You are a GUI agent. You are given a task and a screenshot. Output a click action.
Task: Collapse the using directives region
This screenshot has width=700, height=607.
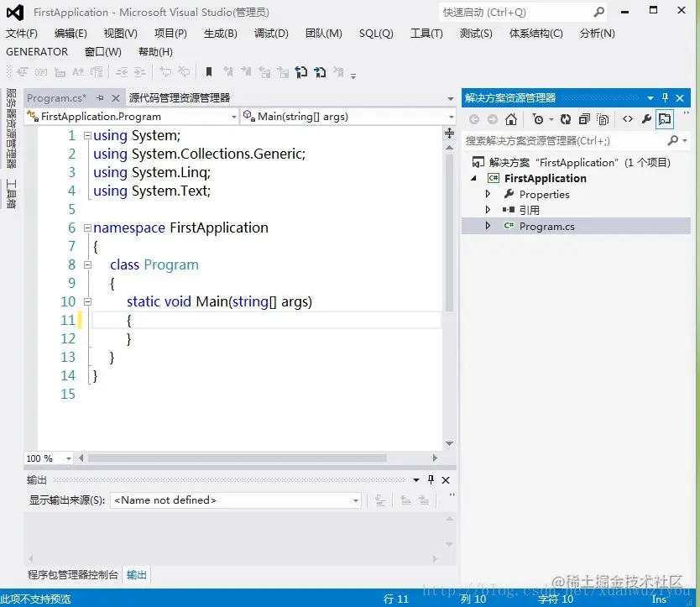[x=87, y=135]
